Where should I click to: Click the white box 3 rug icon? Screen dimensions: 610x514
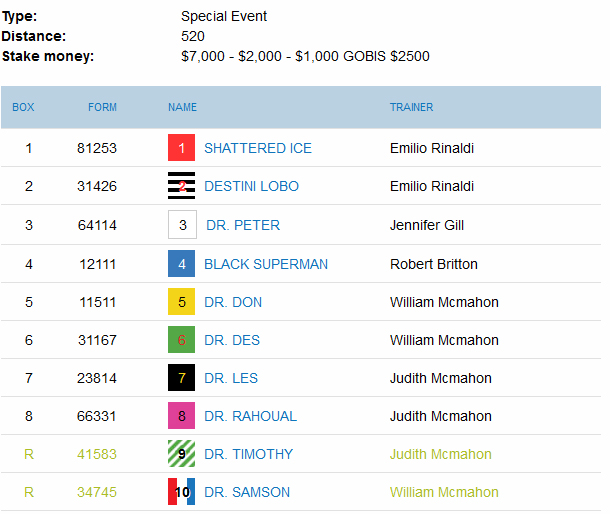coord(182,225)
